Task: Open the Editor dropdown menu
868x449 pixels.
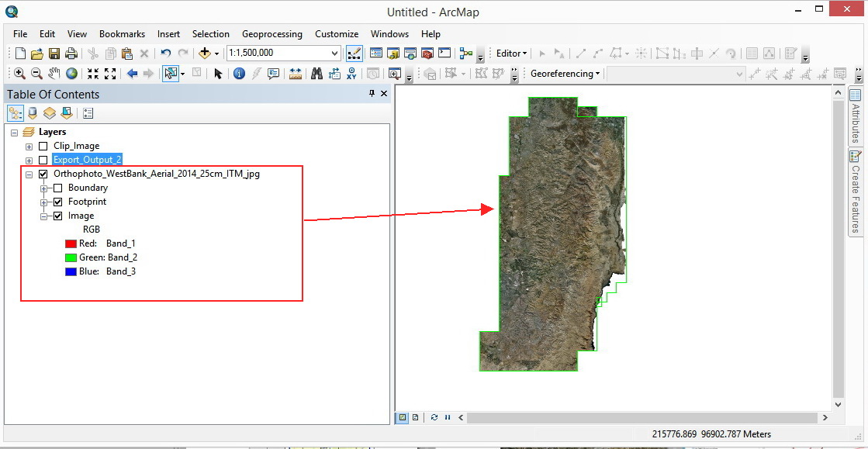Action: click(510, 54)
